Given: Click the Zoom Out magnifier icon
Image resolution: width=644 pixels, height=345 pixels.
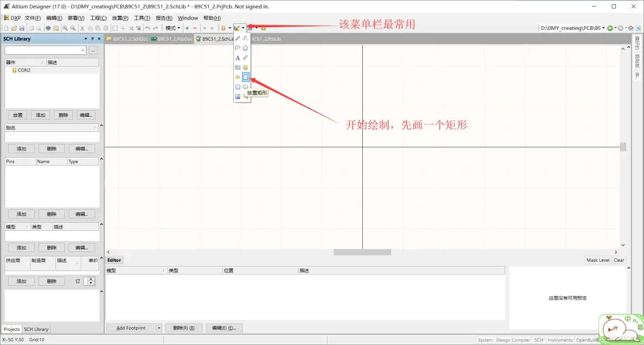Looking at the screenshot, I should click(73, 28).
